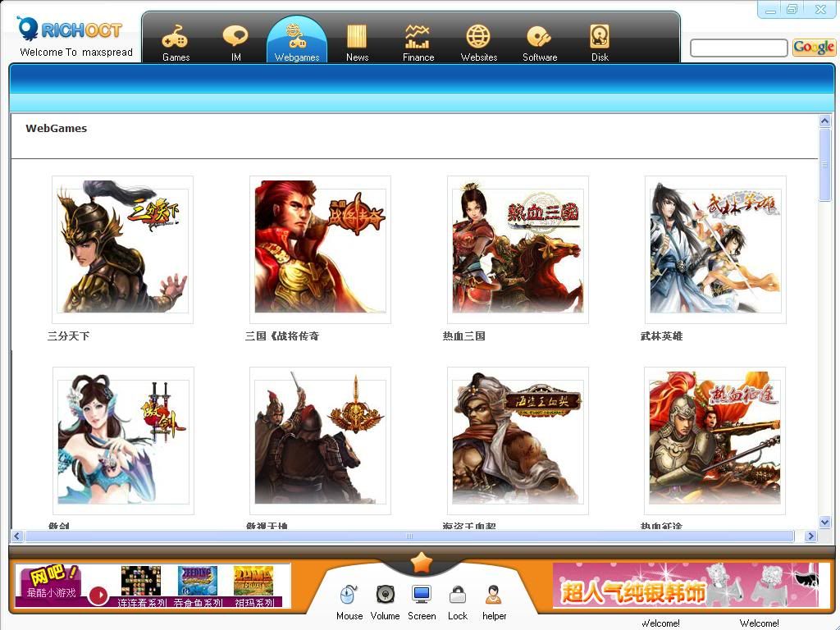Image resolution: width=840 pixels, height=630 pixels.
Task: Click the orange star button
Action: (x=422, y=563)
